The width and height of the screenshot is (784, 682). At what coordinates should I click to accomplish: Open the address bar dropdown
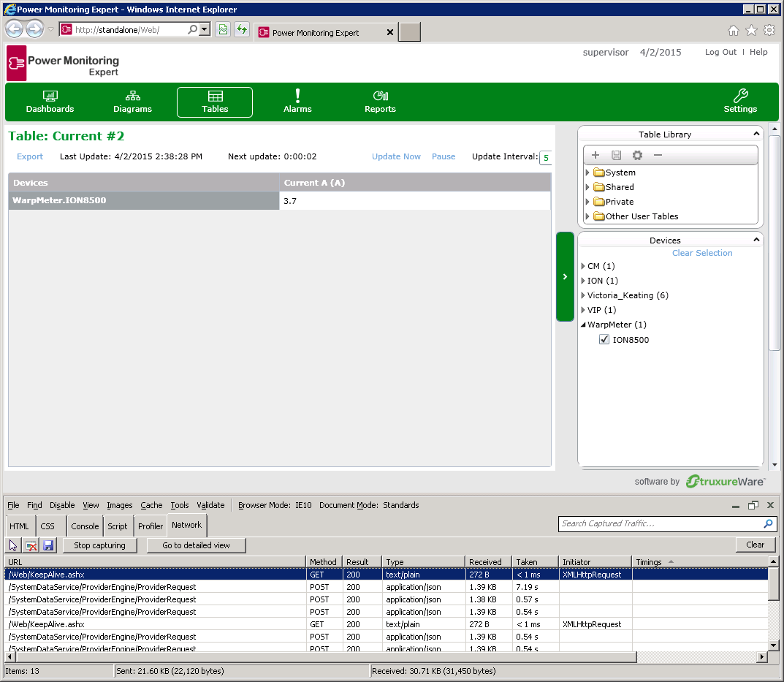point(204,29)
